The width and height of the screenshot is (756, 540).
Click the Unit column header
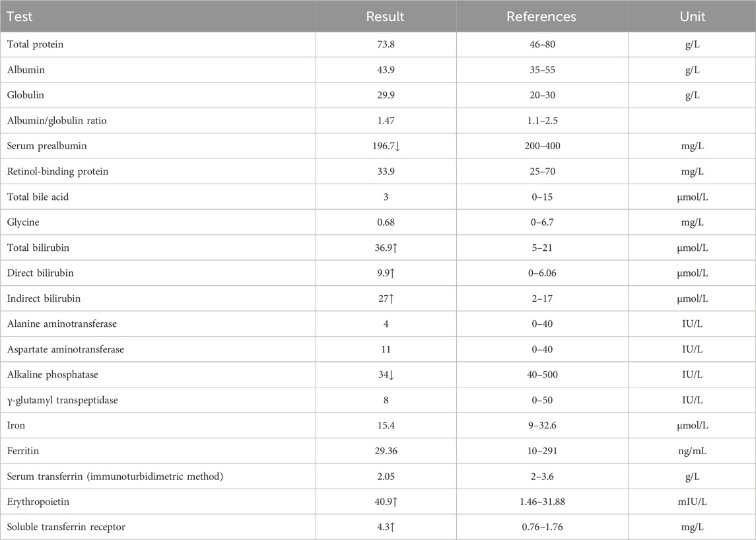(691, 17)
